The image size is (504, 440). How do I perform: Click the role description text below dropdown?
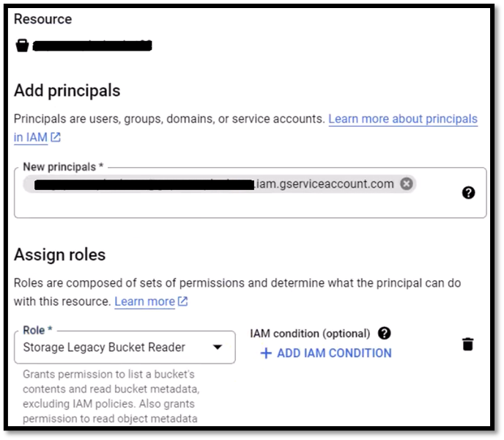[x=111, y=396]
